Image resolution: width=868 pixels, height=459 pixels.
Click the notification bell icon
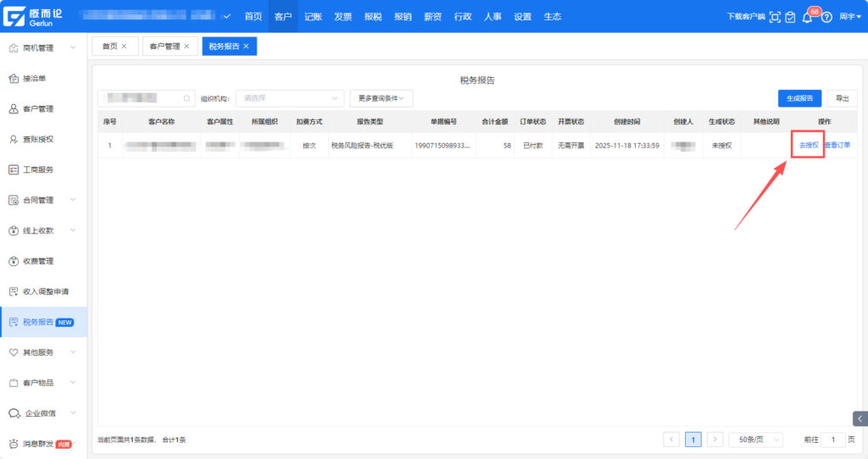(807, 18)
